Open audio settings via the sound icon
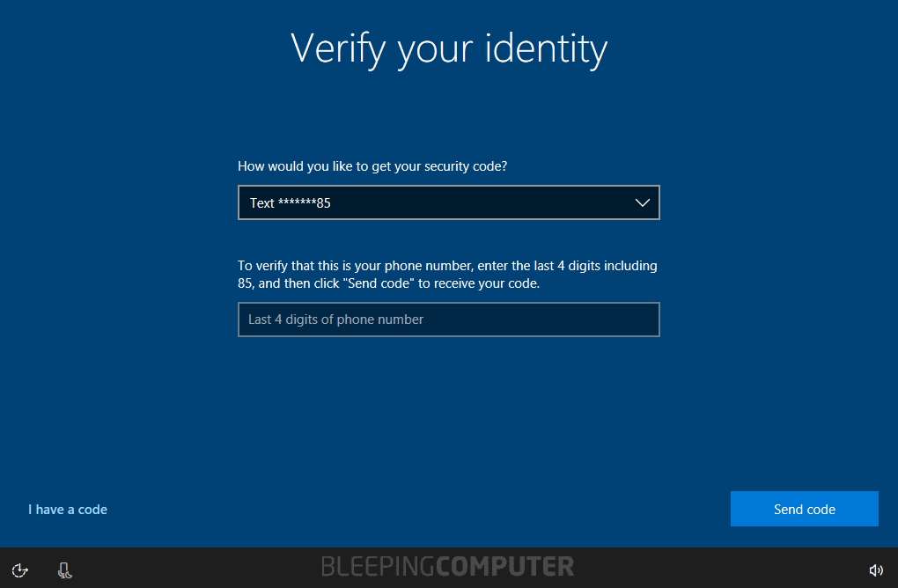Image resolution: width=898 pixels, height=588 pixels. point(876,570)
